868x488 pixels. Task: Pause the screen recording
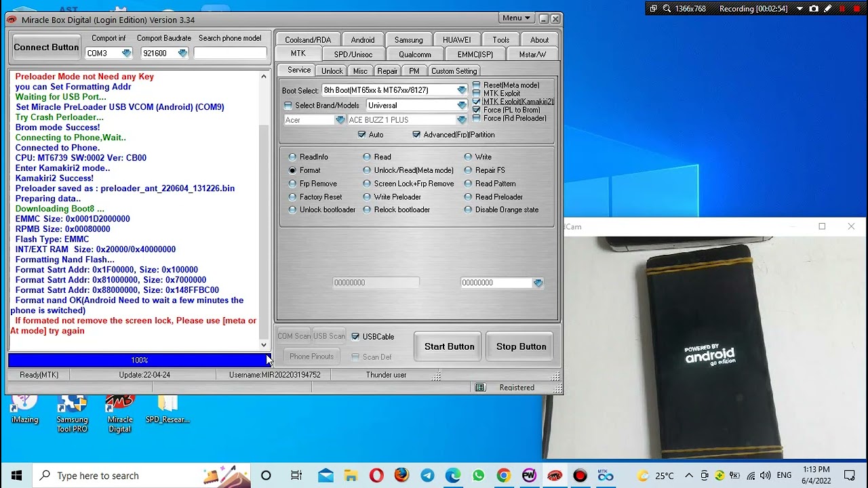tap(842, 9)
